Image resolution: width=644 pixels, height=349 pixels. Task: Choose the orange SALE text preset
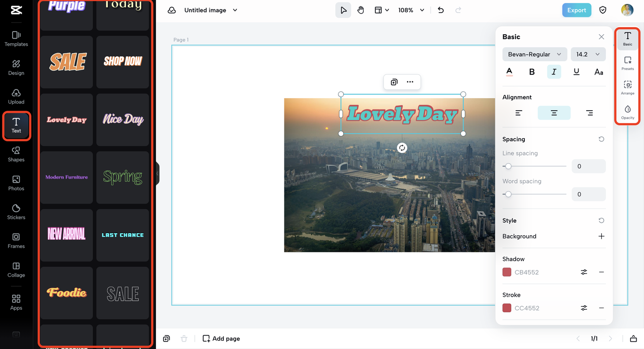click(67, 62)
